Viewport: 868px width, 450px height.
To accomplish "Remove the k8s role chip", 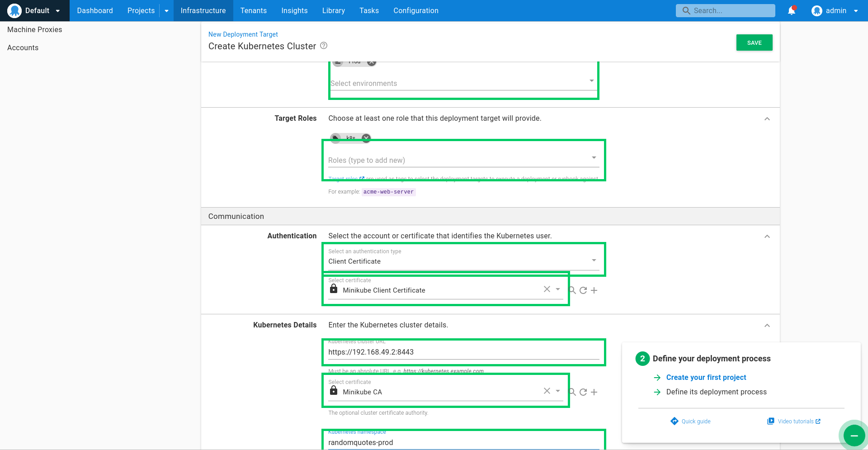I will pos(366,138).
